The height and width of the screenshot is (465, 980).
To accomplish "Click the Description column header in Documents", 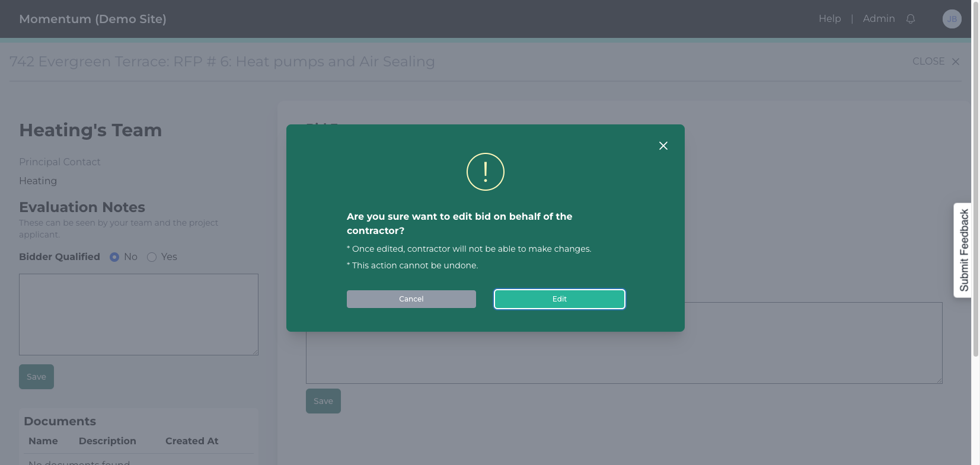I will (107, 441).
